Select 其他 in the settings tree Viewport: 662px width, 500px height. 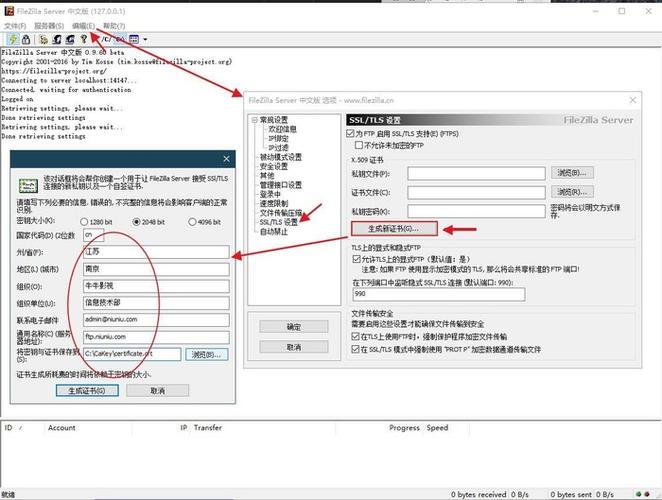click(267, 175)
